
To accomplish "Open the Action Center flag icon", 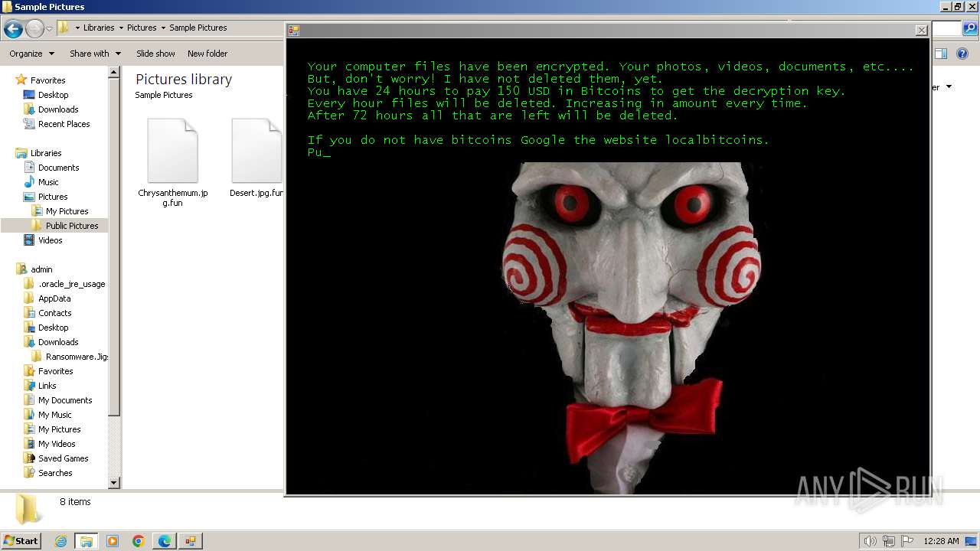I will [907, 541].
